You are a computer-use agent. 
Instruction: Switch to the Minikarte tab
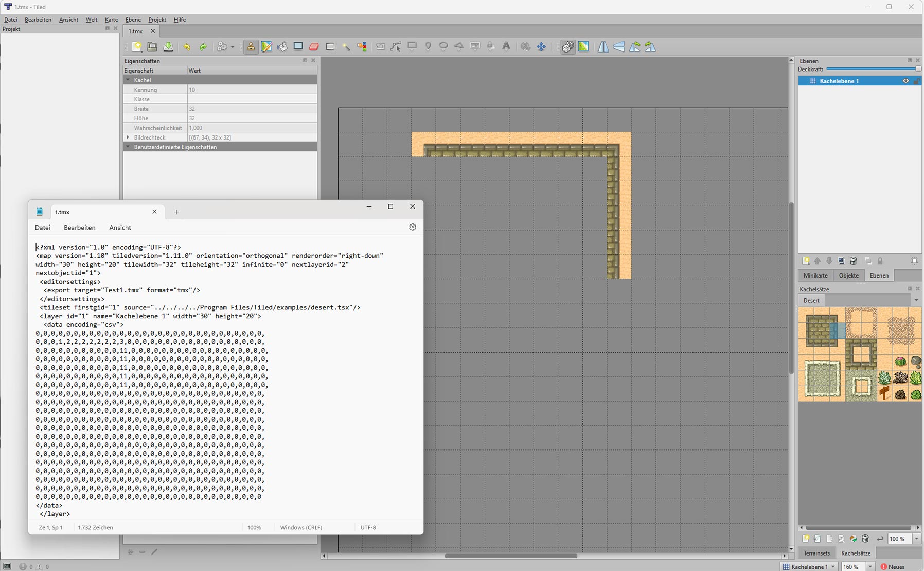(815, 275)
